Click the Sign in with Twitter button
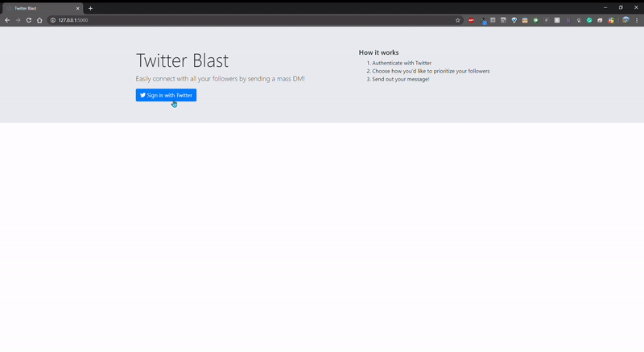 (x=166, y=95)
